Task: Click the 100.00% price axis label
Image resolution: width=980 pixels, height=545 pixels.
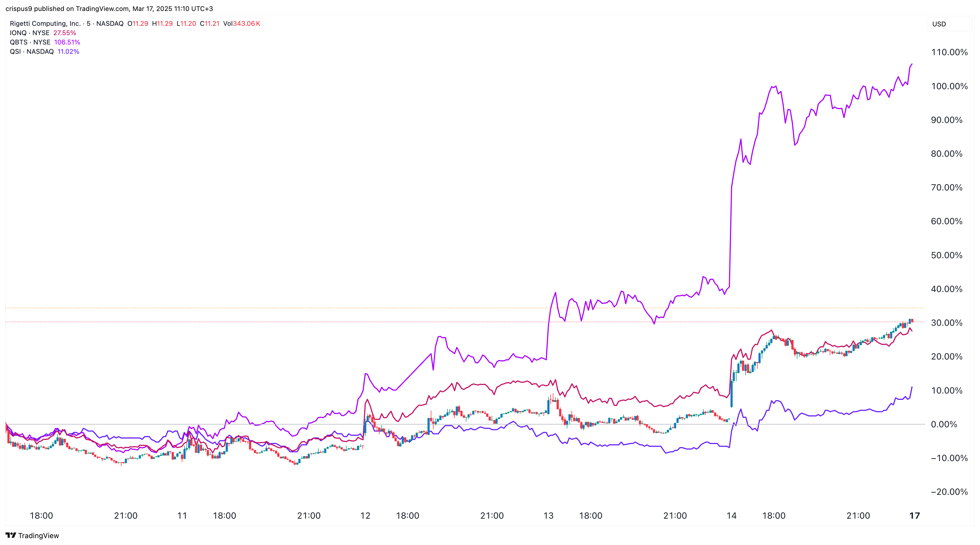Action: (x=949, y=86)
